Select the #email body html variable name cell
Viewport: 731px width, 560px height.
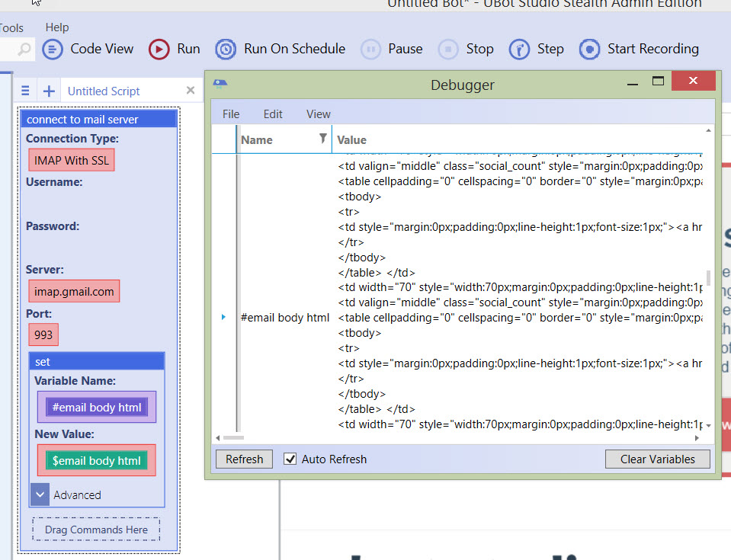(285, 318)
